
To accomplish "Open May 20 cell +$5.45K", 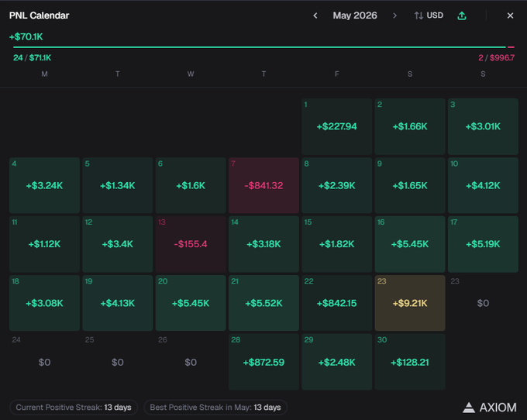I will 191,303.
